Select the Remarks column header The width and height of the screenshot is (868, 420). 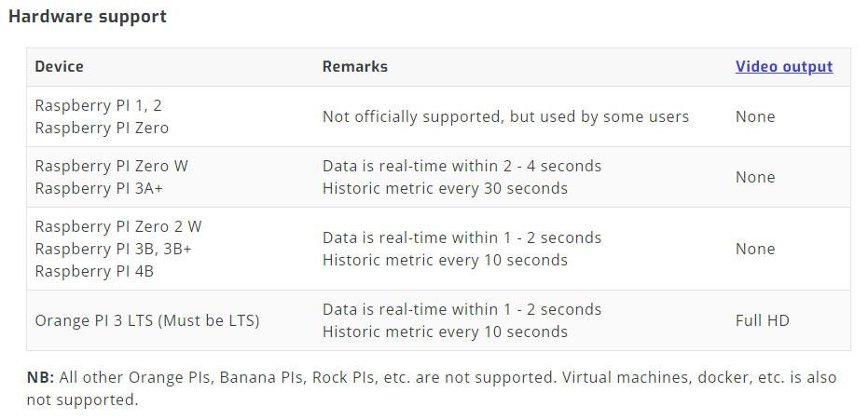coord(354,67)
